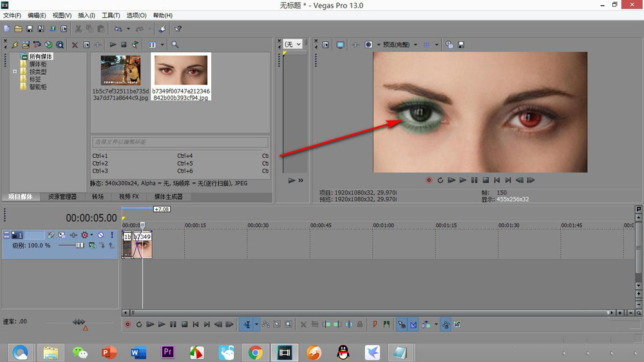Image resolution: width=644 pixels, height=362 pixels.
Task: Toggle auto preview in Project Media toolbar
Action: tap(135, 45)
